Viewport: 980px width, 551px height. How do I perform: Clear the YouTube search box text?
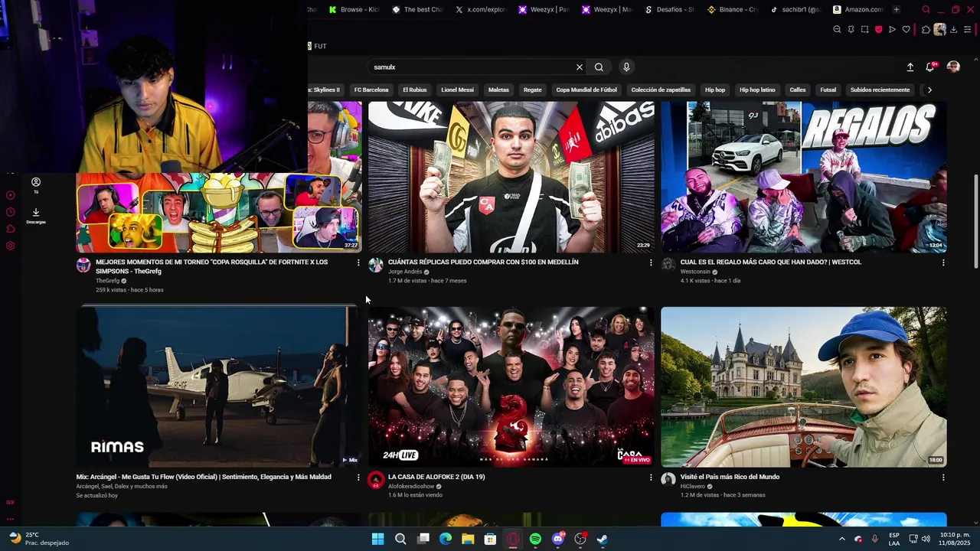580,67
